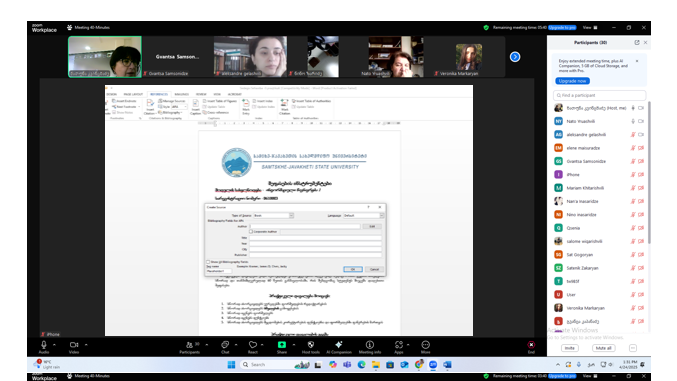
Task: Click the Find a participant field
Action: pyautogui.click(x=599, y=95)
